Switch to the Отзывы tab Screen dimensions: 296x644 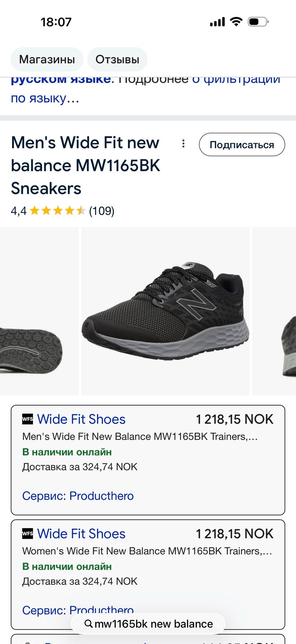117,59
